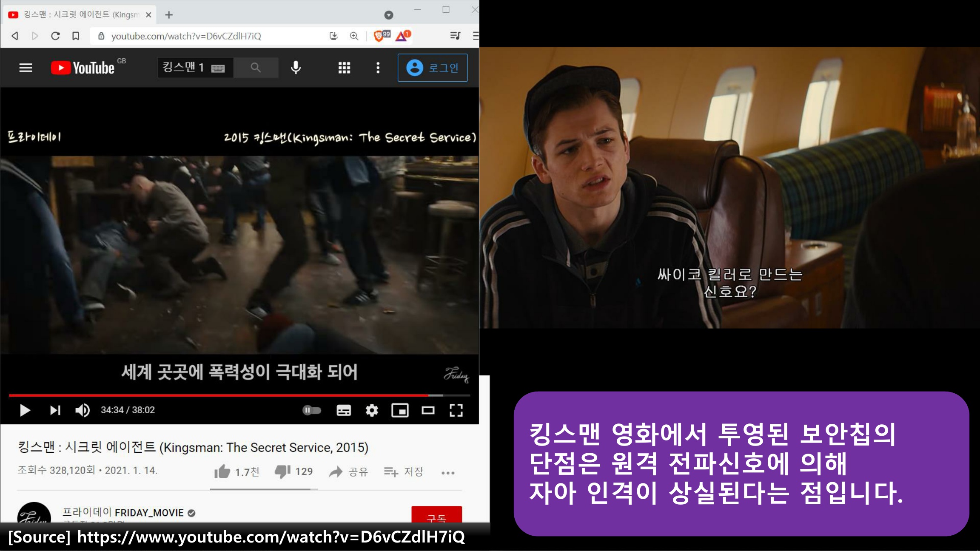
Task: Click the video frame to toggle playback
Action: (239, 255)
